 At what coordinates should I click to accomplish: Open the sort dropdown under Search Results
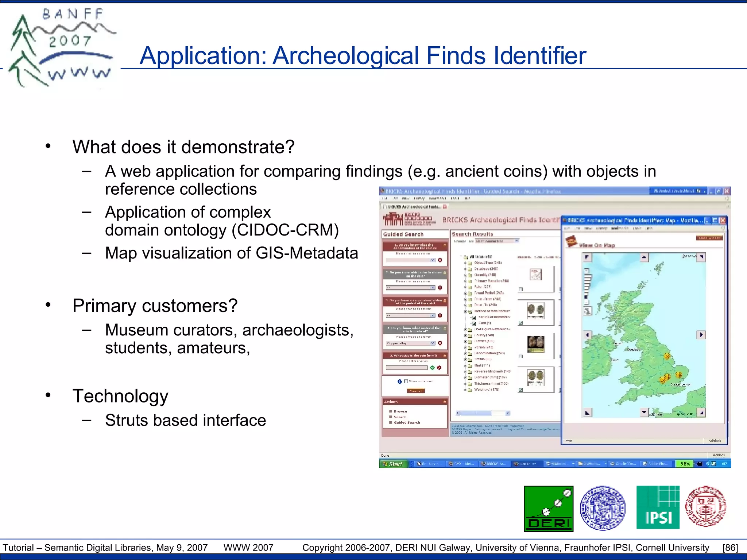click(496, 241)
